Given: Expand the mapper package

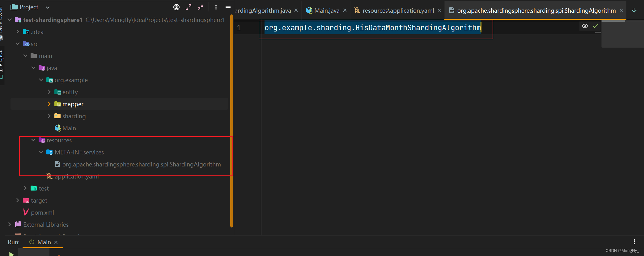Looking at the screenshot, I should coord(49,104).
